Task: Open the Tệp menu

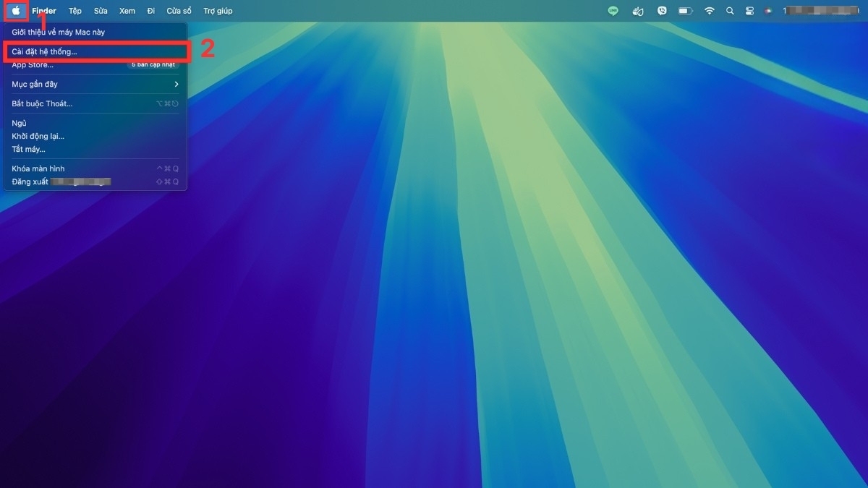Action: point(75,11)
